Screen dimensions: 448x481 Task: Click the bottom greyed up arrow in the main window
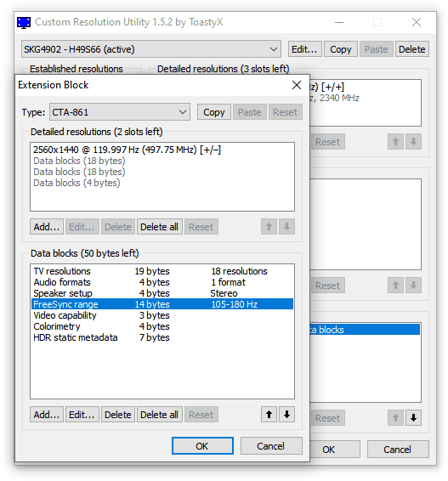[x=395, y=418]
